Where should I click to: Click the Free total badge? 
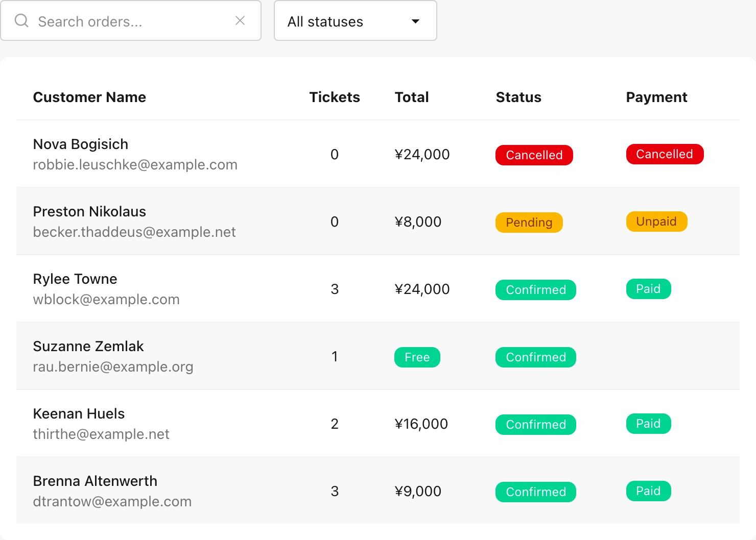point(417,357)
